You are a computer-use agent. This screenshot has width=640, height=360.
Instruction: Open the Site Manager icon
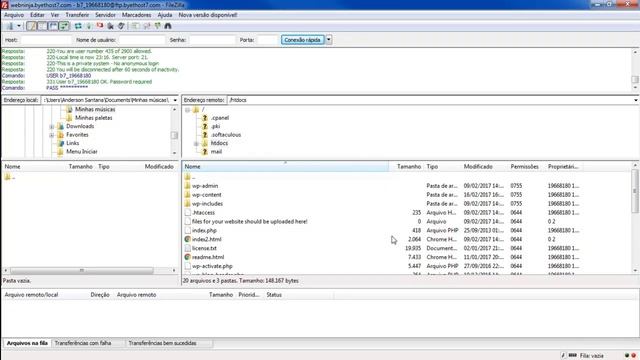point(9,26)
